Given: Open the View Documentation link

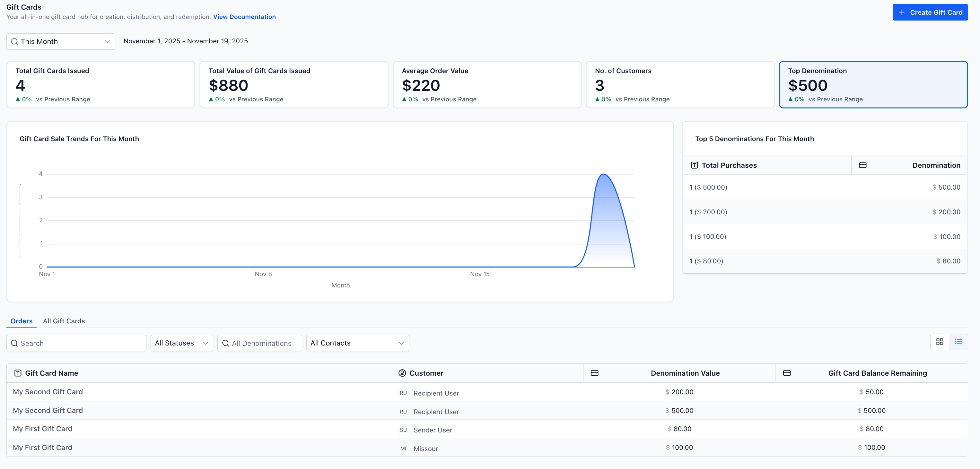Looking at the screenshot, I should click(244, 17).
